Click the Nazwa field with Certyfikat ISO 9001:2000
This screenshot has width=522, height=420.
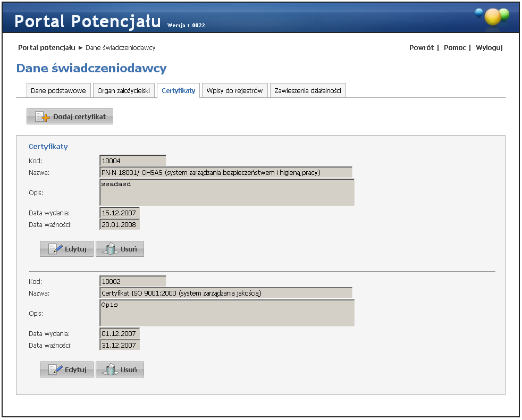226,293
